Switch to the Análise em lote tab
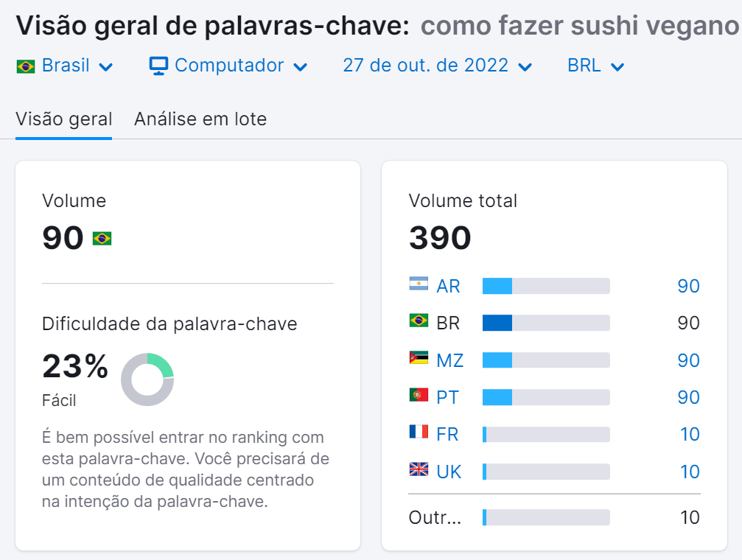This screenshot has width=742, height=560. click(200, 119)
